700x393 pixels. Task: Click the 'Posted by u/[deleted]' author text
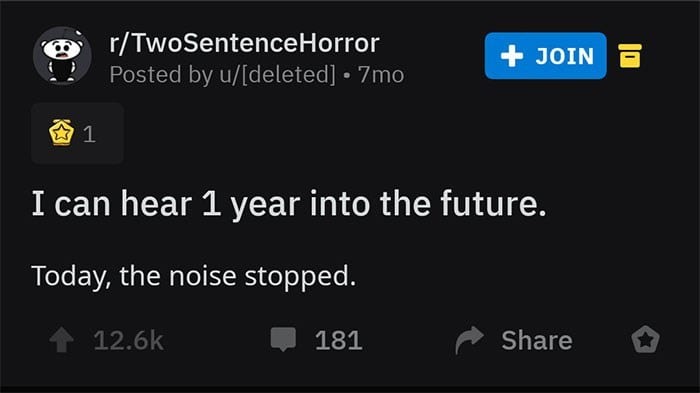tap(222, 74)
